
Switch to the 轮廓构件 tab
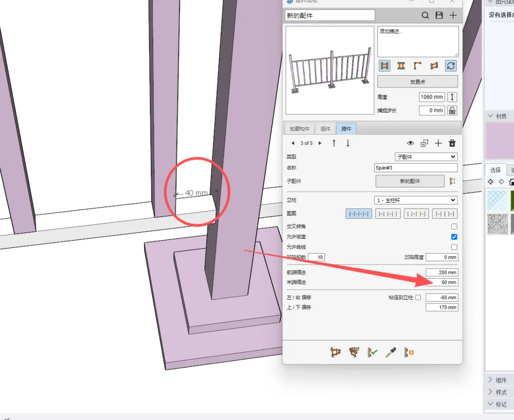click(300, 129)
